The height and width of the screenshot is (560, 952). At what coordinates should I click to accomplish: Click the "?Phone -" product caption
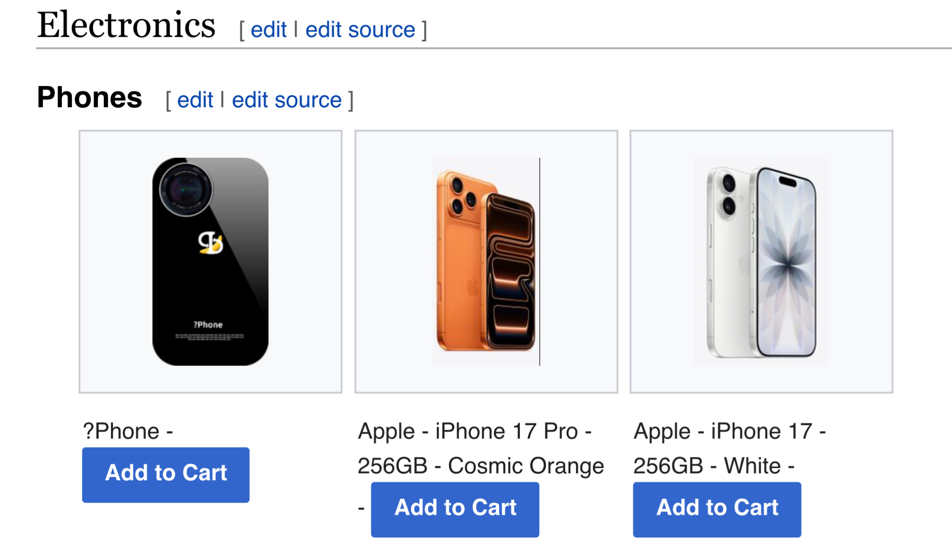click(128, 431)
